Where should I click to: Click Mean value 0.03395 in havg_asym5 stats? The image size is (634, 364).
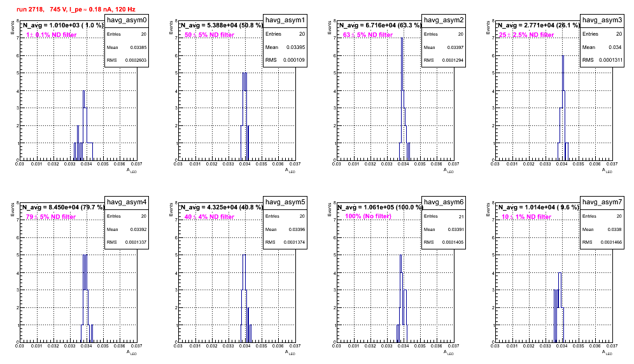tap(297, 229)
